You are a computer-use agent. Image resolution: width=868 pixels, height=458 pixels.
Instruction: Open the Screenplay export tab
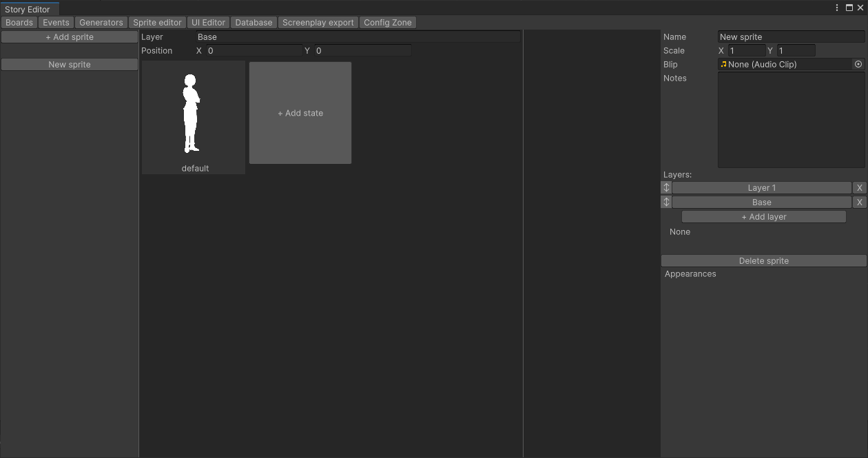[318, 23]
